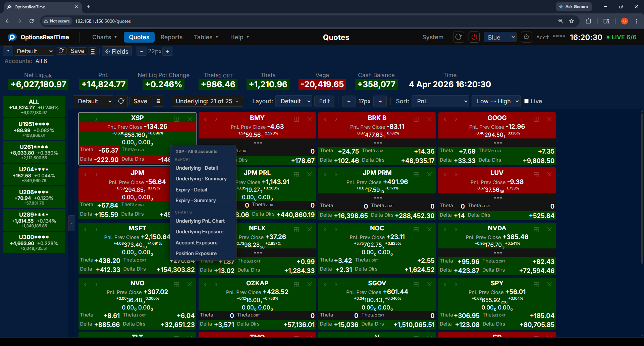
Task: Open grid layout icon on XSP card
Action: [176, 119]
